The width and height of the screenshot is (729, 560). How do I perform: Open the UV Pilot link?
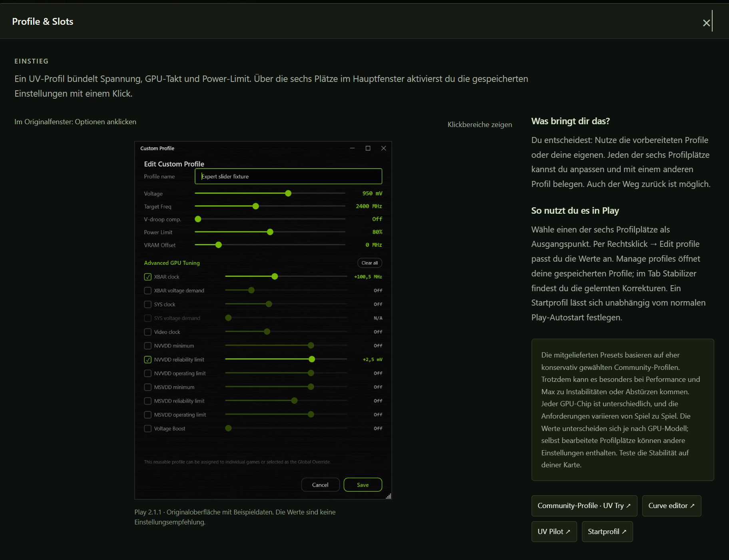click(x=554, y=532)
